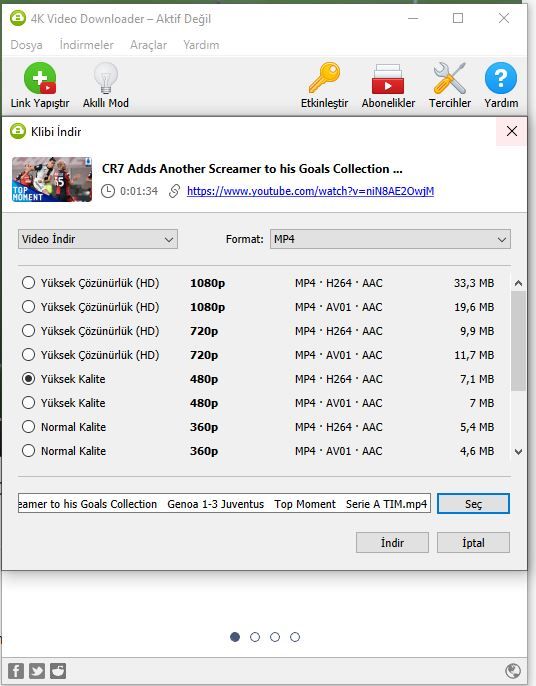This screenshot has width=536, height=686.
Task: Minimize the 4K Video Downloader window
Action: pos(413,18)
